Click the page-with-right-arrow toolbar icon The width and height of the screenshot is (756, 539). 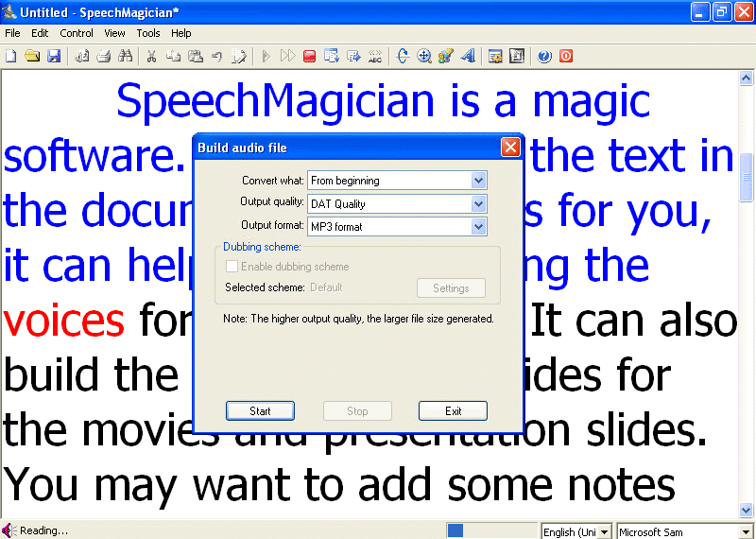(x=353, y=56)
